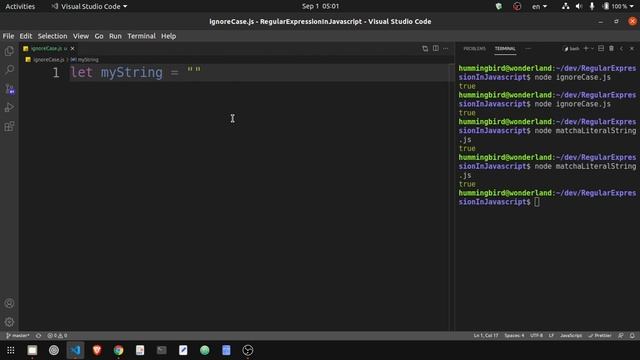
Task: Show more panel tabs via the ellipsis
Action: (528, 49)
